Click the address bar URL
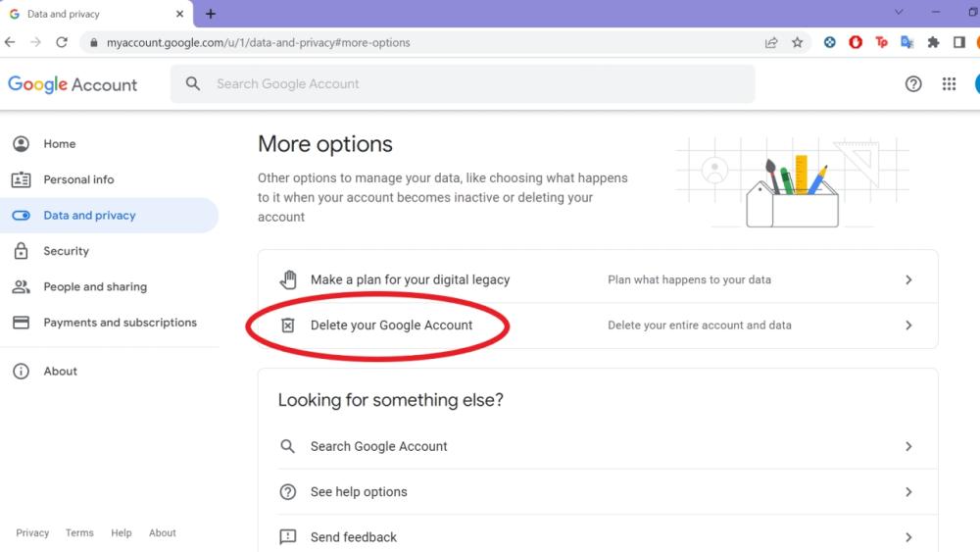The width and height of the screenshot is (980, 552). (x=258, y=42)
